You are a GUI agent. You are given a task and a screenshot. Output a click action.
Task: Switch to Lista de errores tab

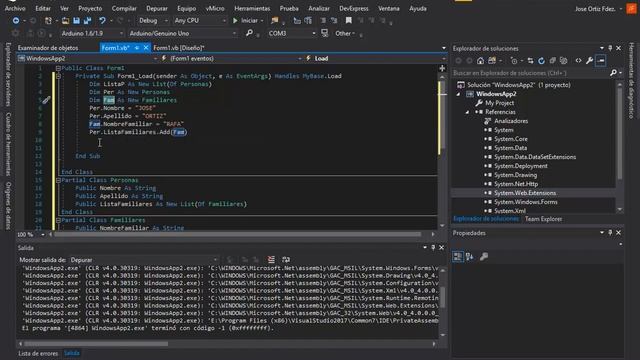point(38,353)
